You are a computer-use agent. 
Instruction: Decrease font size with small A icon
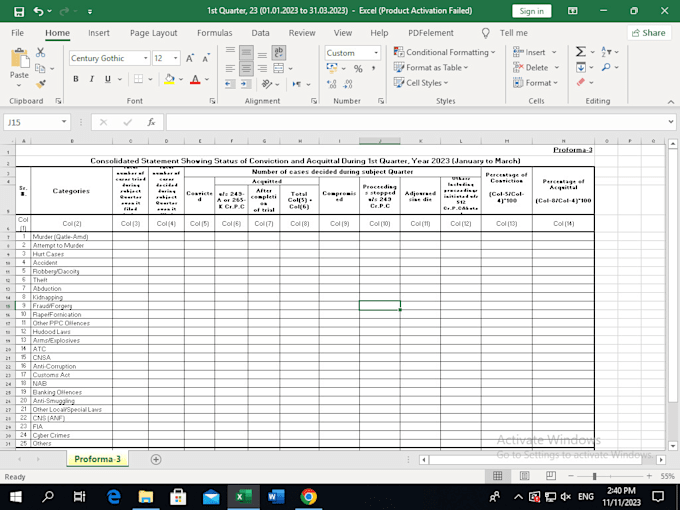[206, 58]
